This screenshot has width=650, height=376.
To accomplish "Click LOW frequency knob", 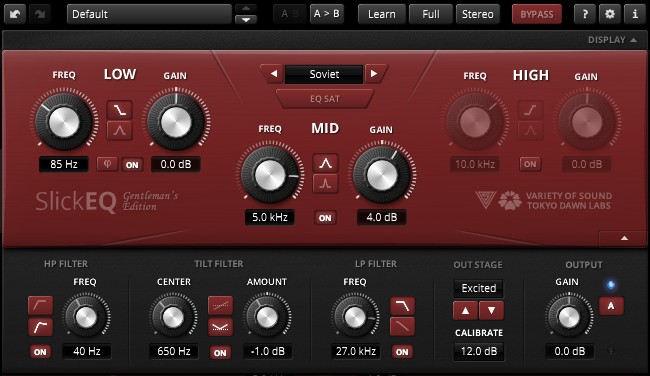I will [64, 121].
